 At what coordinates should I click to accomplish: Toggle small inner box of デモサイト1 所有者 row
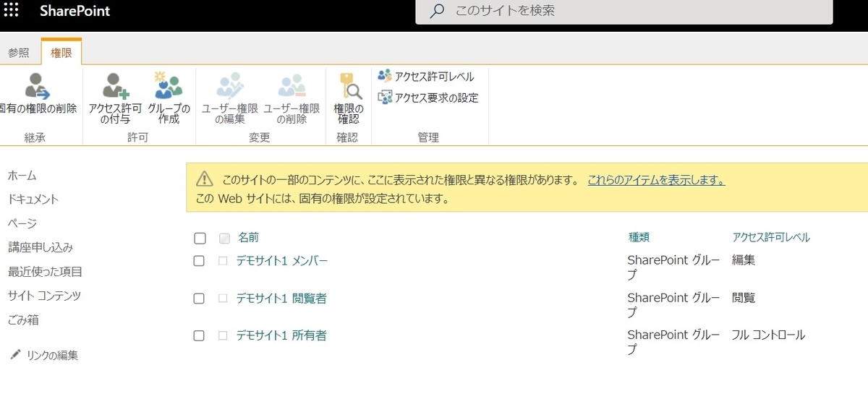coord(223,335)
